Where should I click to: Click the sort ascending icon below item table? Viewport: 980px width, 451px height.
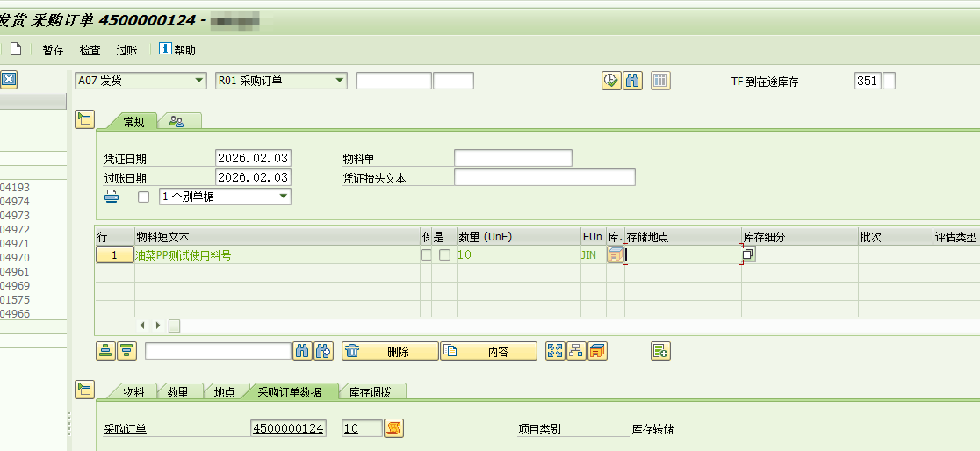(x=105, y=351)
